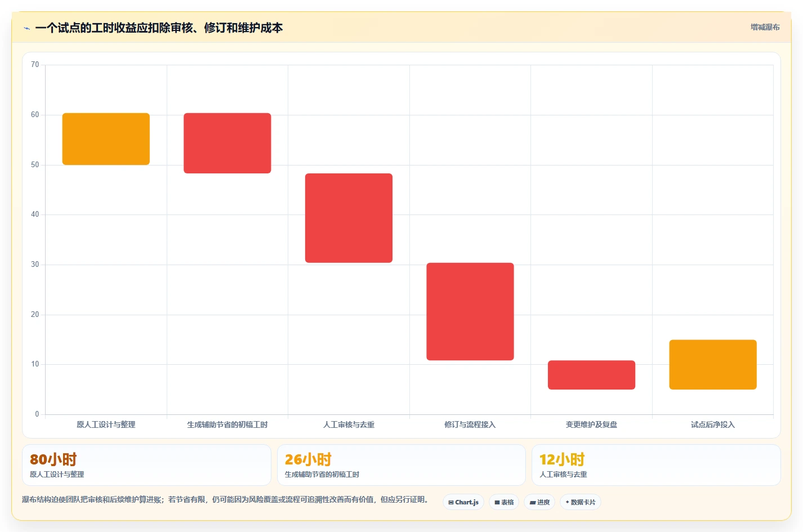Click y-axis tick value 40
Screen dimensions: 803x532
click(35, 214)
